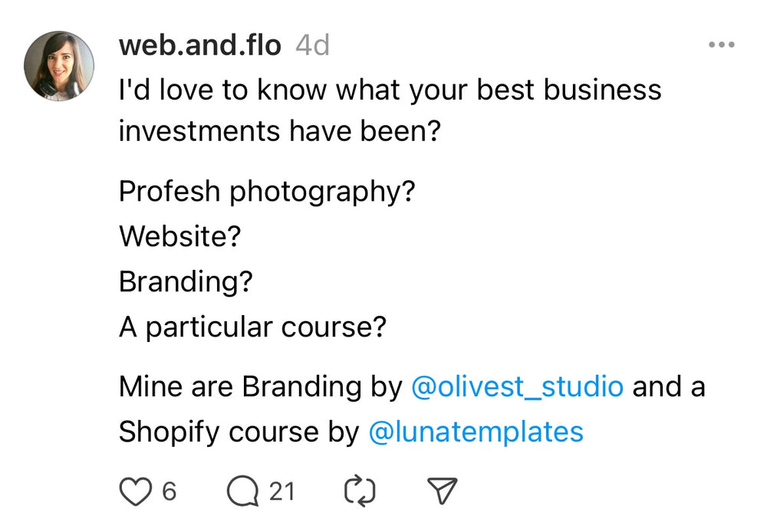
Task: Go to the @lunatemplates mention
Action: pos(476,432)
